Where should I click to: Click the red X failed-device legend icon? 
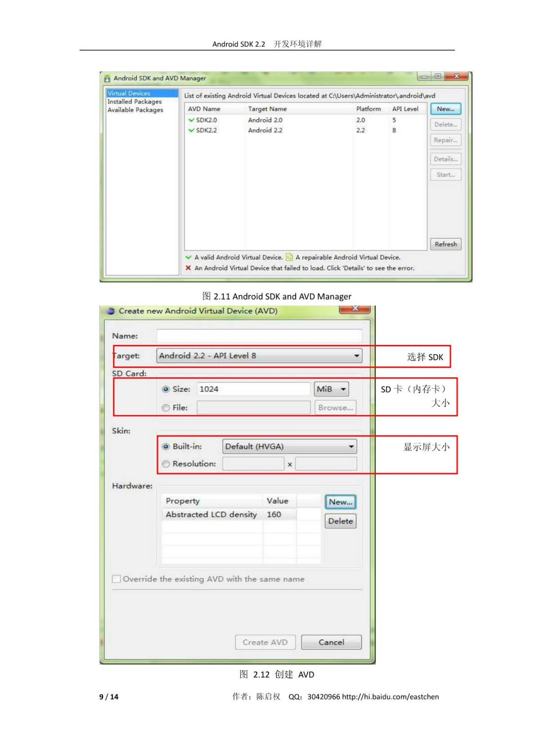point(188,268)
